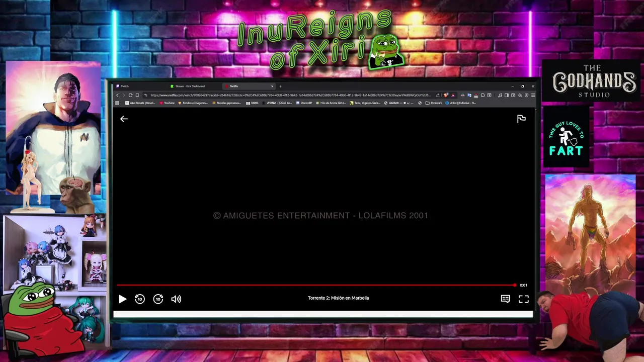The height and width of the screenshot is (362, 644).
Task: Reload the Netflix page
Action: (130, 95)
